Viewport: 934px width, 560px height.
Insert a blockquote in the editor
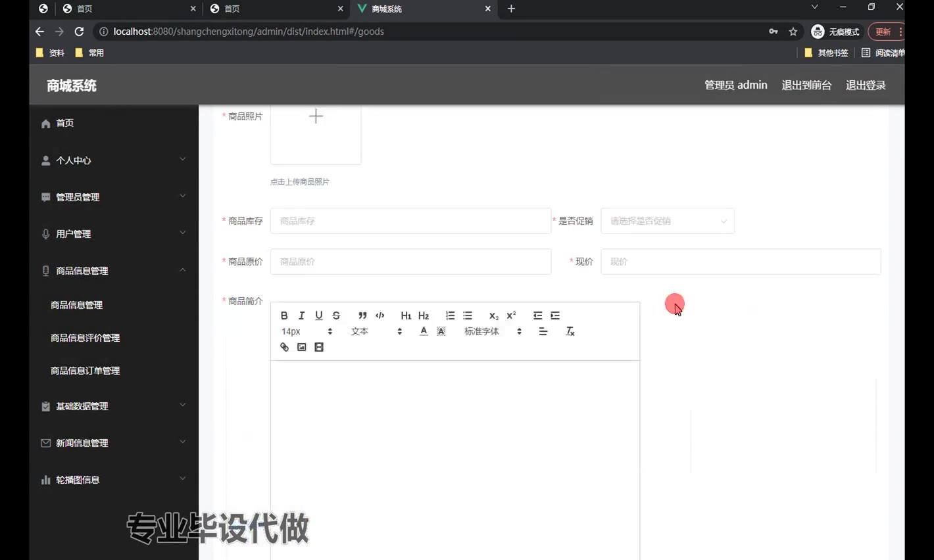point(362,315)
